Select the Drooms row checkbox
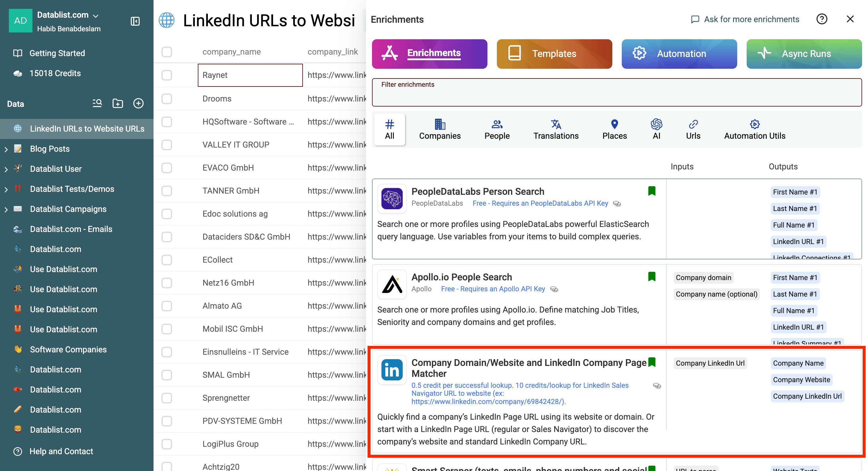The height and width of the screenshot is (471, 868). pyautogui.click(x=167, y=99)
